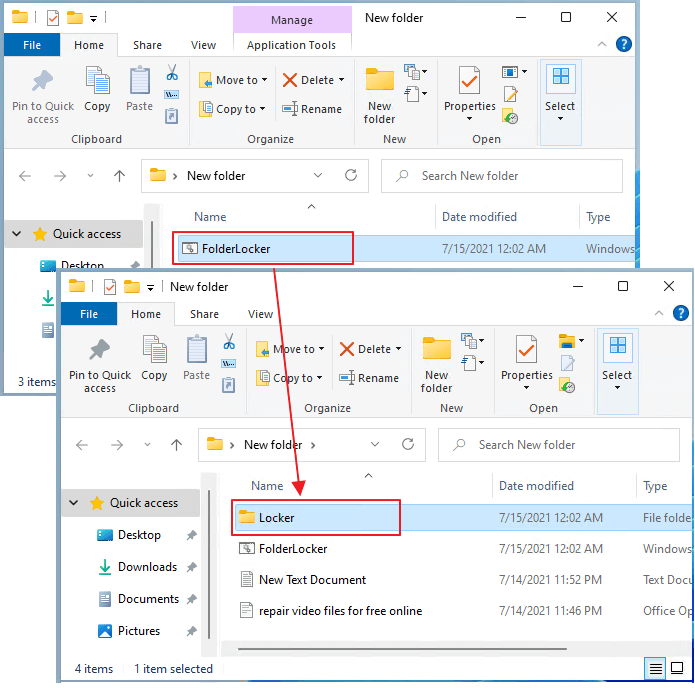Select the Locker folder in file list
This screenshot has width=695, height=688.
point(277,517)
